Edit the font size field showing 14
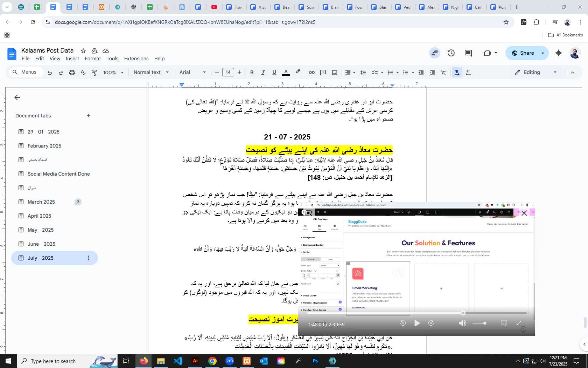This screenshot has width=588, height=368. [x=228, y=73]
